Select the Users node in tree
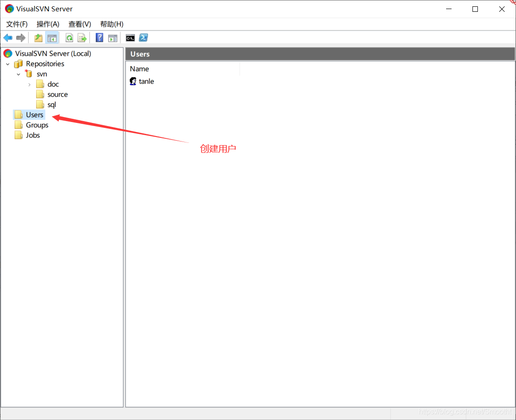516x420 pixels. pyautogui.click(x=34, y=115)
